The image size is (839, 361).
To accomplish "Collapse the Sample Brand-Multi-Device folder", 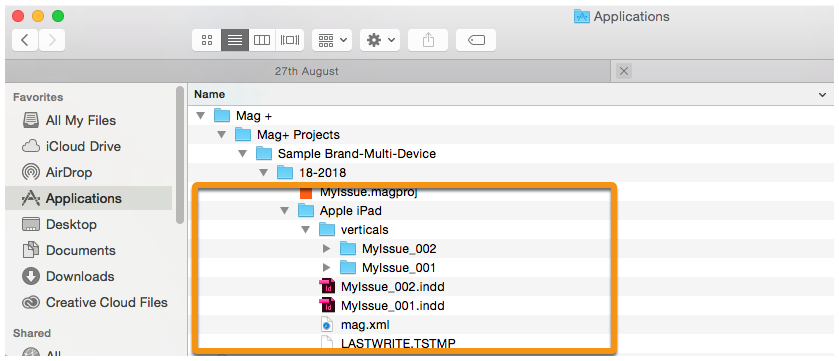I will [x=242, y=154].
